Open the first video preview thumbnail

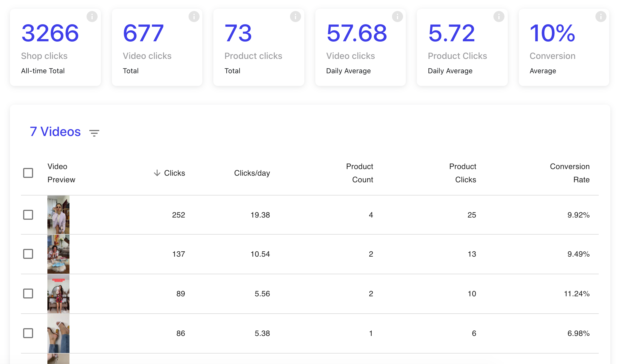pos(58,215)
